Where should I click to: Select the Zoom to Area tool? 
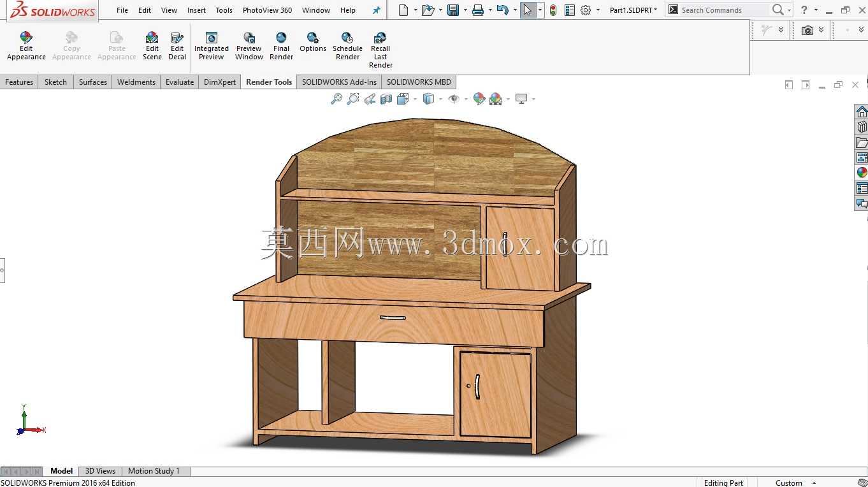pos(353,99)
